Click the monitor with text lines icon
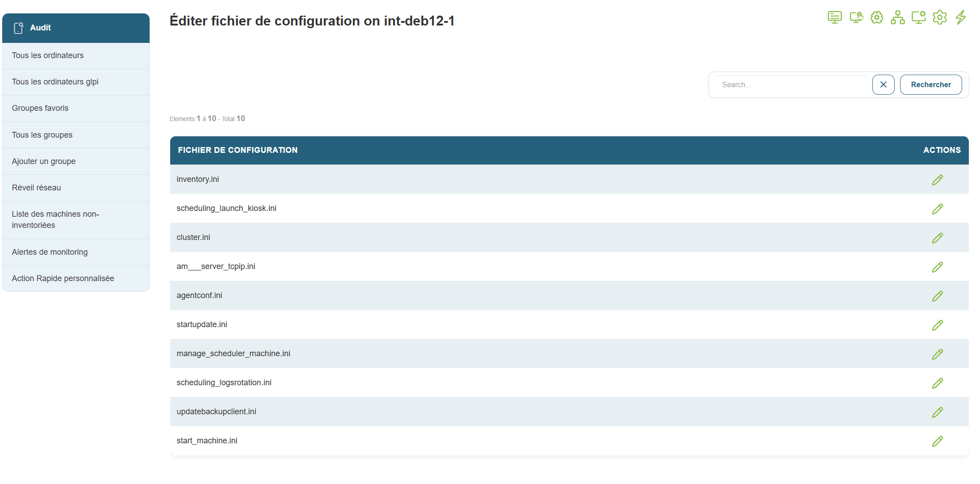This screenshot has height=484, width=980. [x=834, y=17]
